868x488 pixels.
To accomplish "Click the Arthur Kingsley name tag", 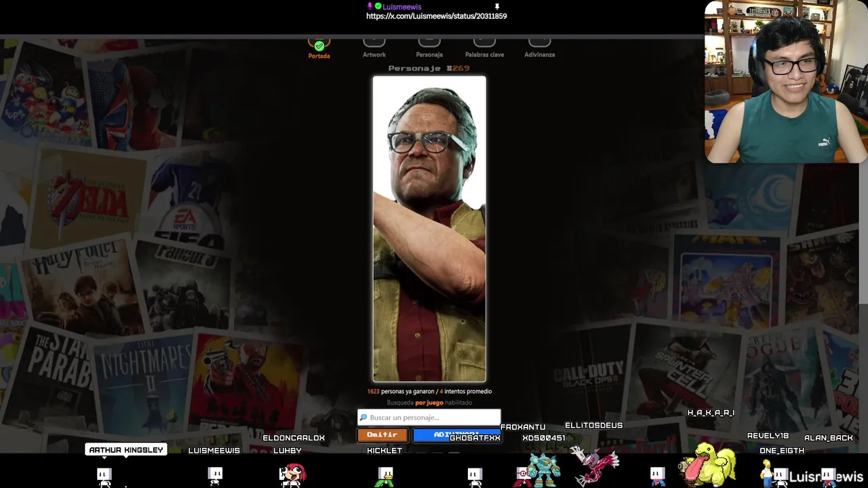I will coord(126,449).
